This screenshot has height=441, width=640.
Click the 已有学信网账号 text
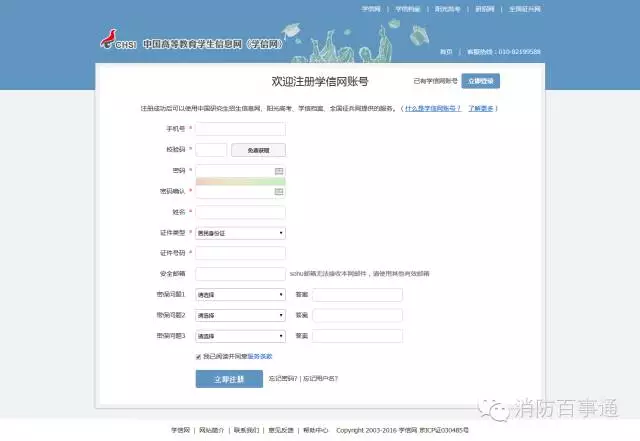435,81
